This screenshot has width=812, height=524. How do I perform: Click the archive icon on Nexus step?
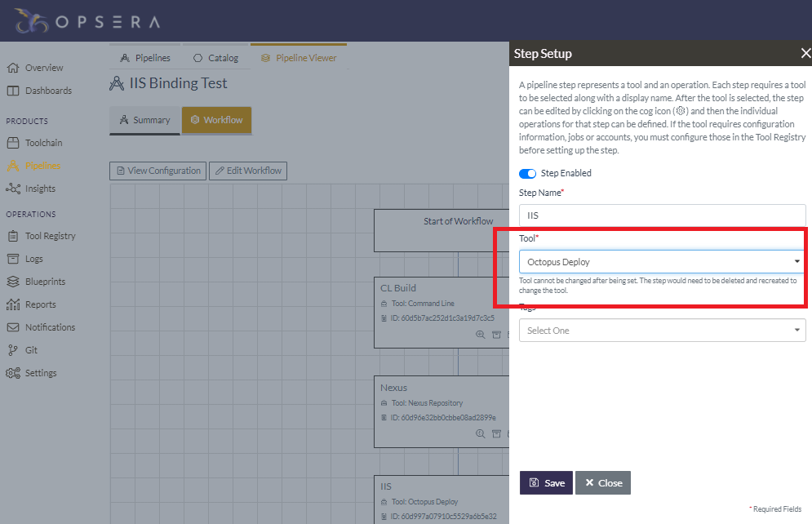click(495, 433)
